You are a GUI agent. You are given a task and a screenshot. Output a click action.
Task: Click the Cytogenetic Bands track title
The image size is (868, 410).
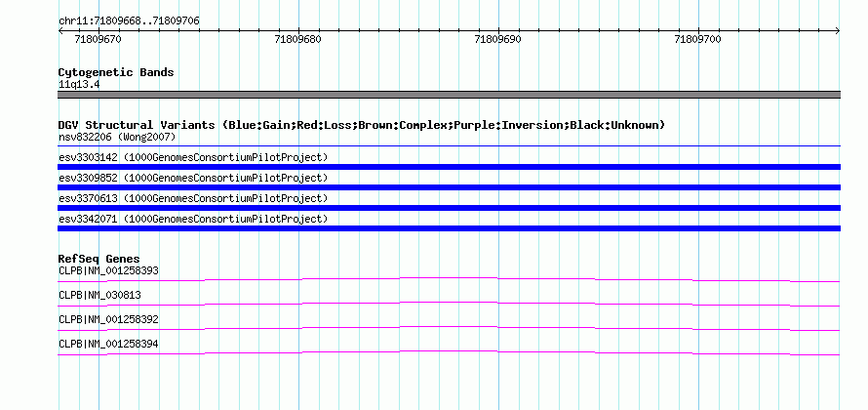(x=116, y=72)
